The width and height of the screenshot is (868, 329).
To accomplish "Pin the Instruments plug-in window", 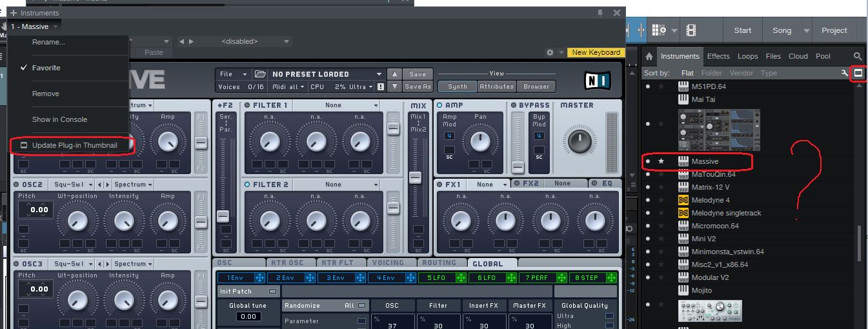I will 600,13.
